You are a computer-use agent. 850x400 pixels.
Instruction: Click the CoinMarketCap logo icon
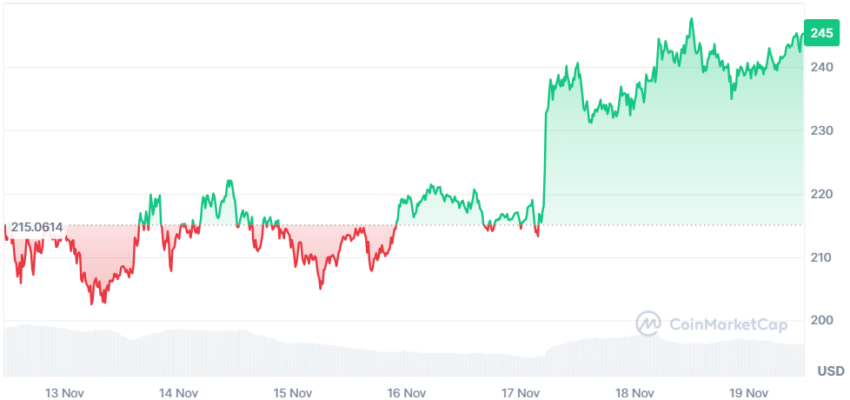pos(648,324)
